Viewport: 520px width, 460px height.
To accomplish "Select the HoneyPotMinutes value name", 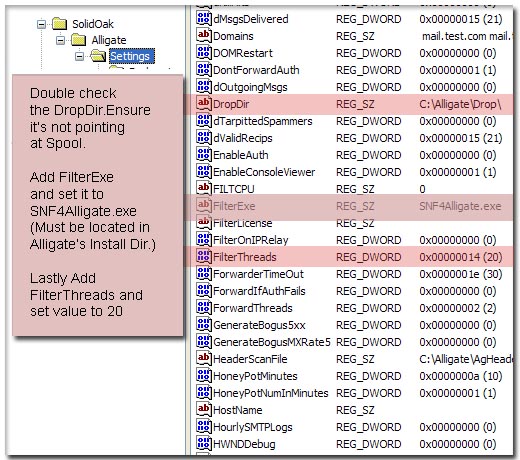I will [255, 376].
